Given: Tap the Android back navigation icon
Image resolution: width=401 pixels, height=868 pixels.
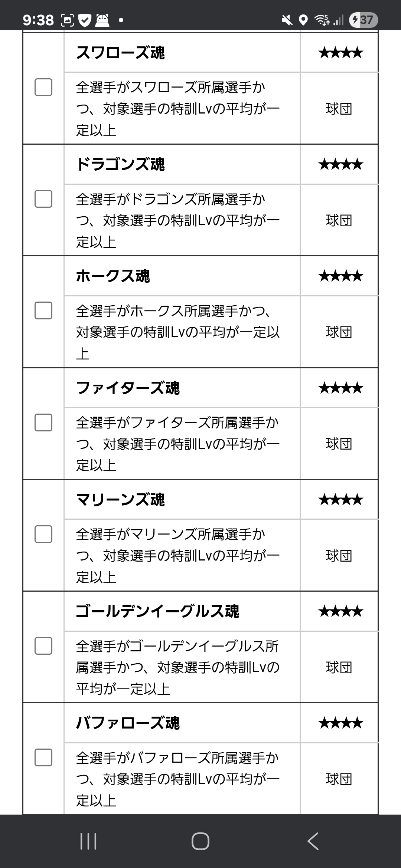Looking at the screenshot, I should [313, 841].
